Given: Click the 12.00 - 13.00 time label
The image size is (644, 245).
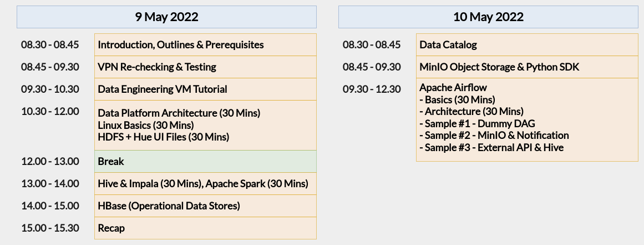Looking at the screenshot, I should [x=50, y=161].
